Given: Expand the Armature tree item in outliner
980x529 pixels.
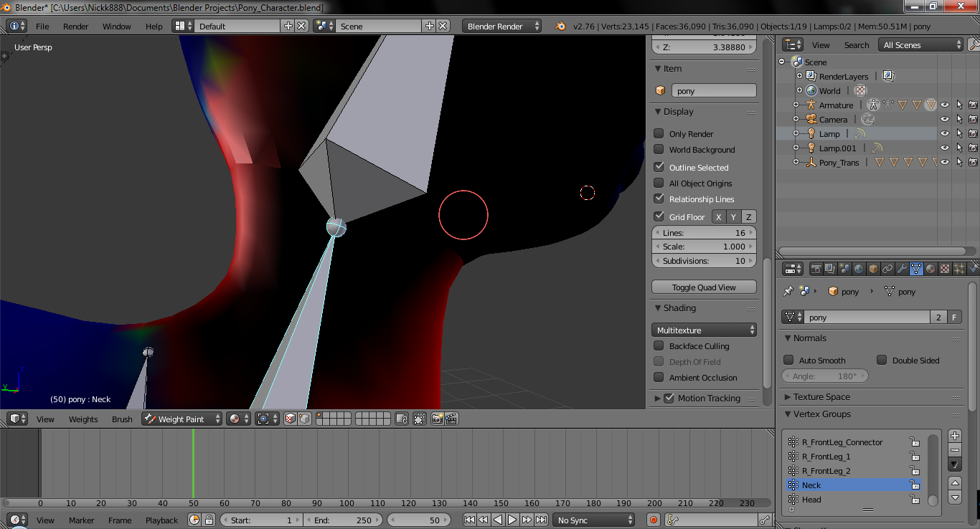Looking at the screenshot, I should [796, 105].
